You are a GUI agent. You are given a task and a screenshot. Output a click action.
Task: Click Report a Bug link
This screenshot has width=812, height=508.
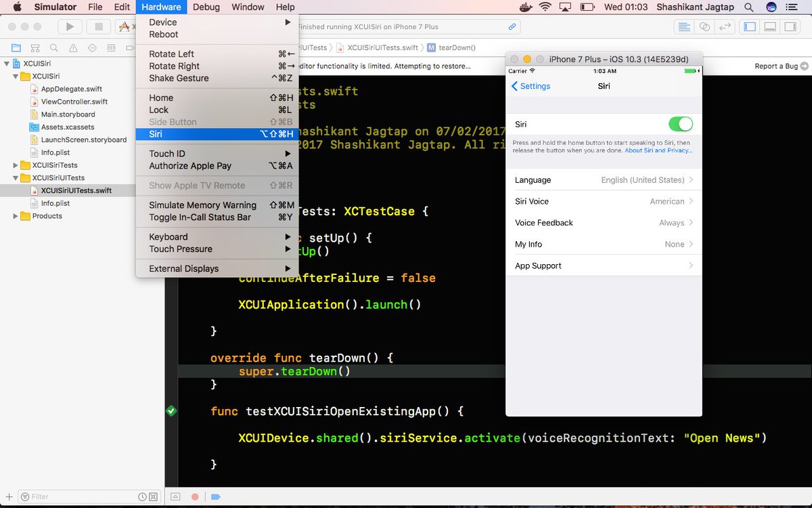point(776,66)
